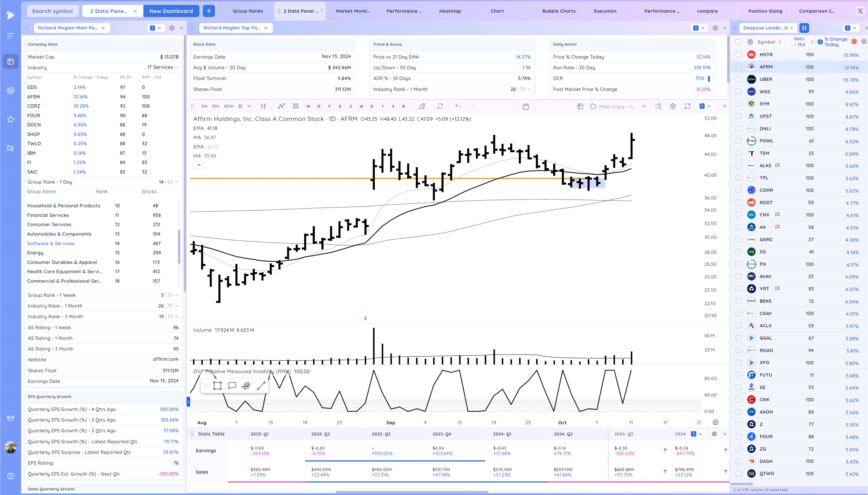Open Software & Services group link
The width and height of the screenshot is (868, 495).
(51, 243)
